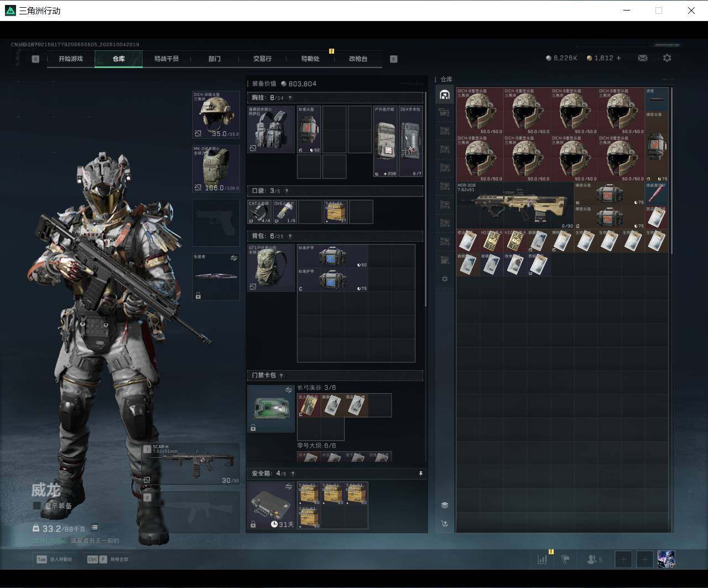Image resolution: width=708 pixels, height=588 pixels.
Task: Click the 门禁卡包 help question mark
Action: [x=282, y=376]
